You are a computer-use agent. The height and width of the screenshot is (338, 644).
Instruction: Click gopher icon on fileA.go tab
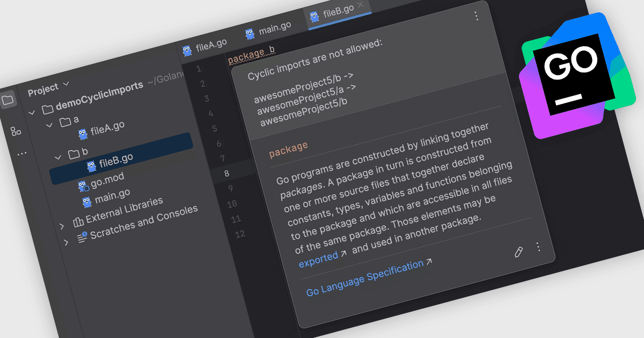point(187,51)
